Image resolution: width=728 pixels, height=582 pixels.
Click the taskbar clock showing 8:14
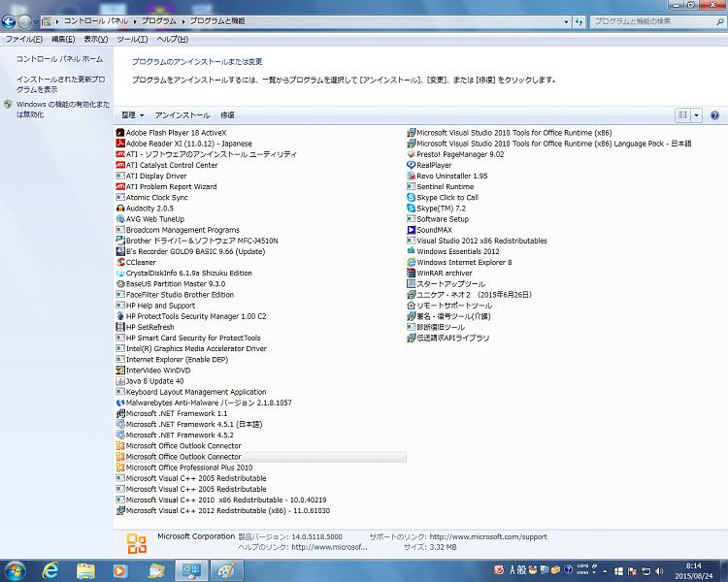(694, 571)
